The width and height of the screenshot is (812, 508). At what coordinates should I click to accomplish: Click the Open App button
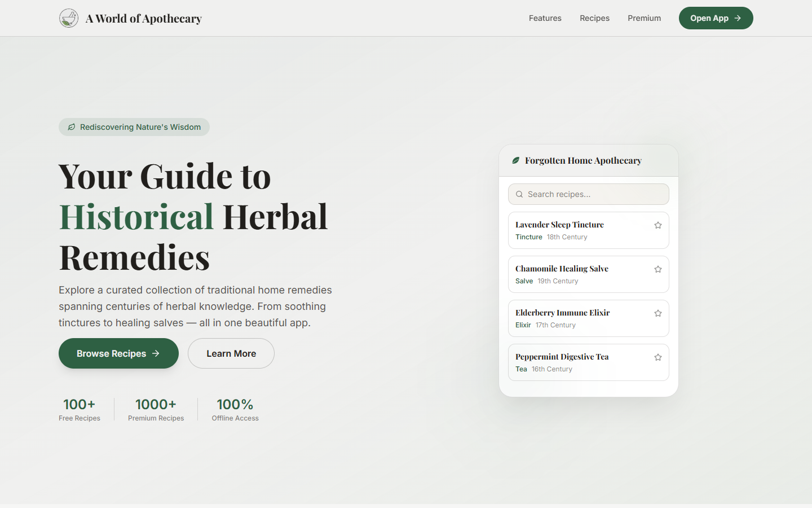716,18
